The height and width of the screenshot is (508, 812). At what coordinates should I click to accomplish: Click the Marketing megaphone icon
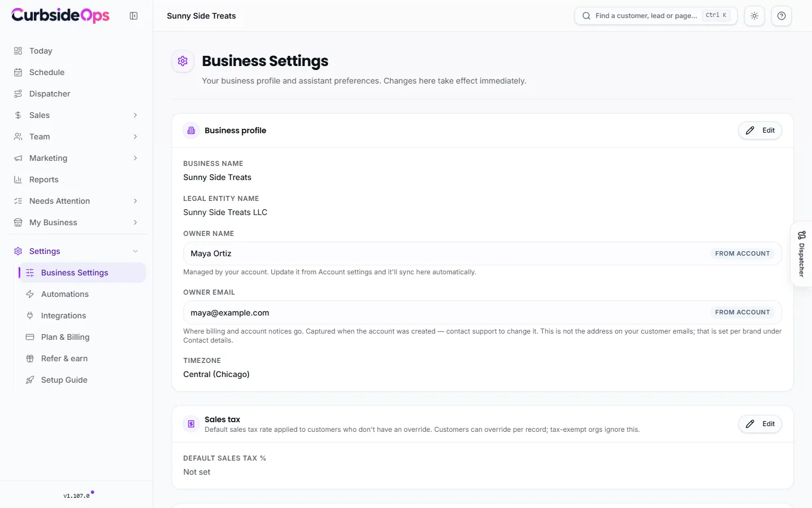(18, 158)
